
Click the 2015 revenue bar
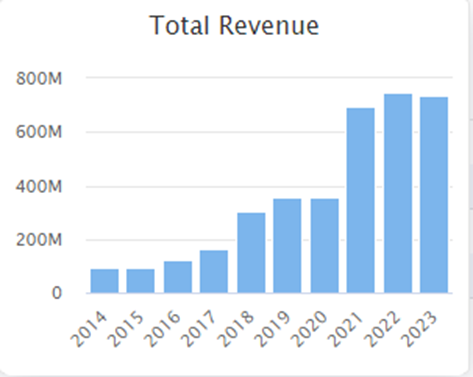pyautogui.click(x=140, y=281)
